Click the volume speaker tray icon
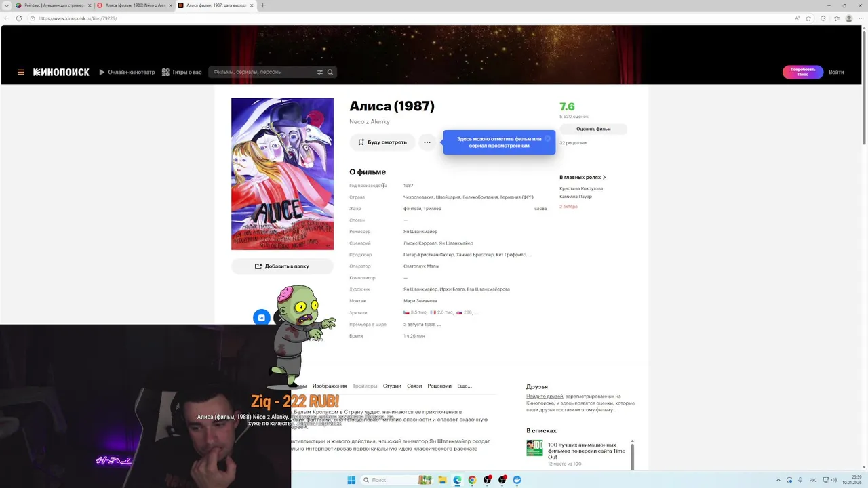Image resolution: width=868 pixels, height=488 pixels. (833, 480)
